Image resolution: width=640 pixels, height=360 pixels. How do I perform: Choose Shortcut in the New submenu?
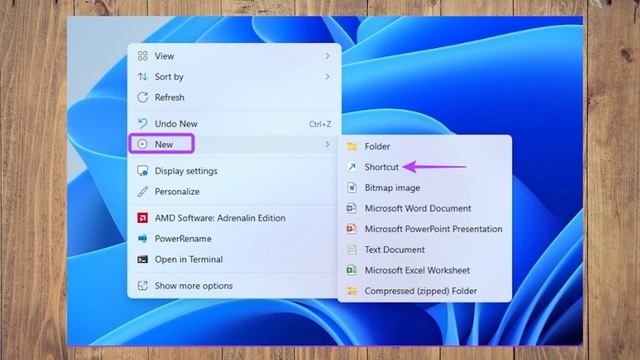coord(424,167)
